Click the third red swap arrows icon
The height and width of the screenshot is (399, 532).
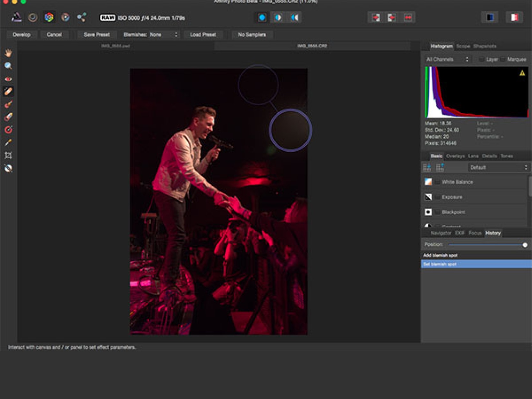(x=408, y=18)
